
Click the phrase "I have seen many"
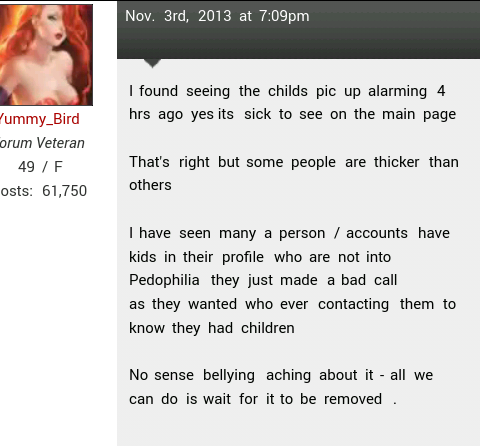click(193, 233)
